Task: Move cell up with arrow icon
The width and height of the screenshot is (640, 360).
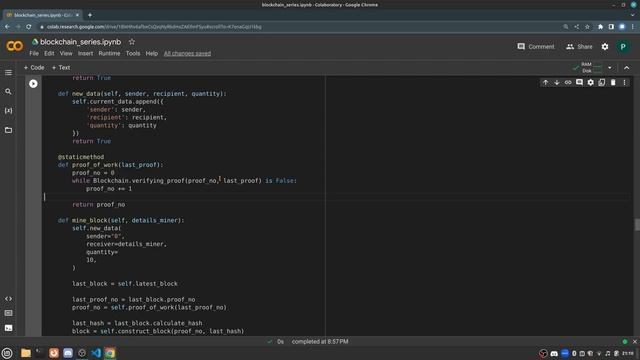Action: pos(545,82)
